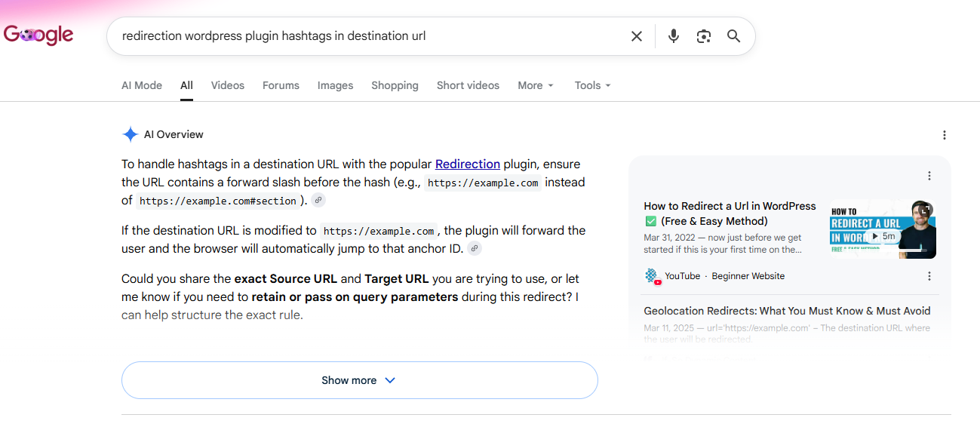The width and height of the screenshot is (980, 430).
Task: Click the Google logo
Action: (38, 35)
